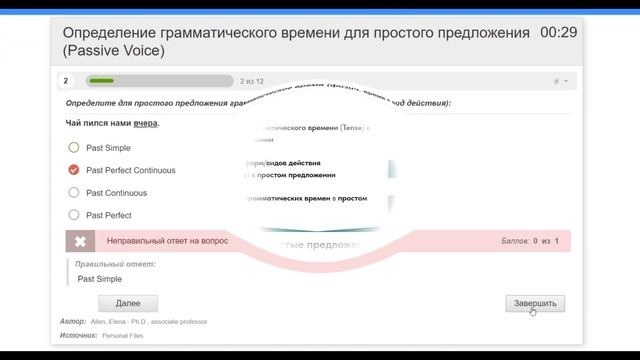Select the Past Simple radio option

tap(74, 148)
